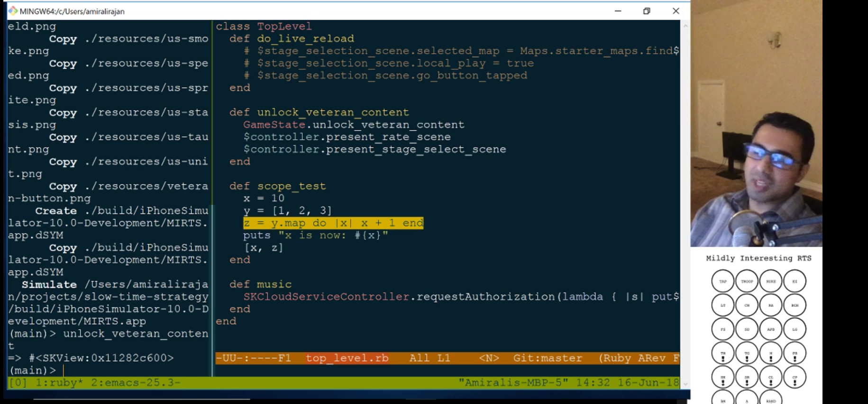Close the MINGW64 terminal window
The width and height of the screenshot is (868, 404).
[x=676, y=11]
